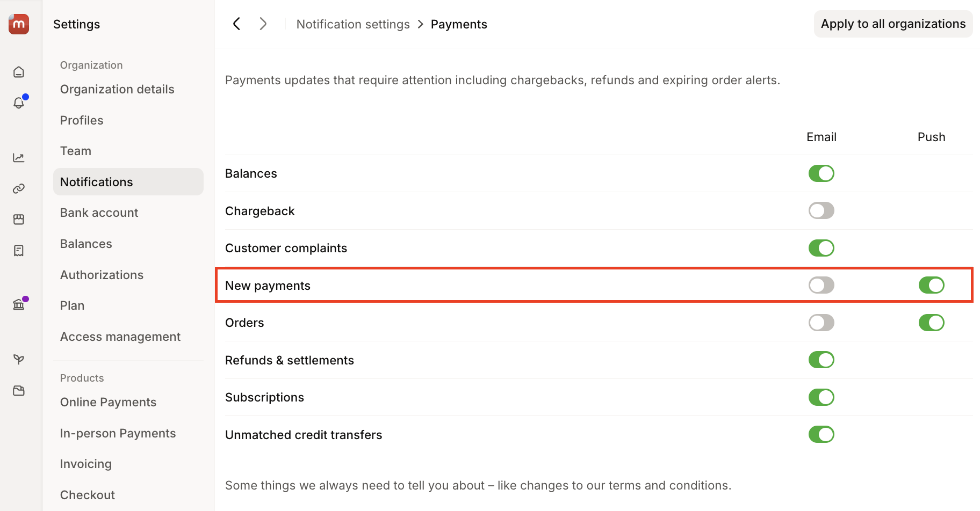Go back using the left chevron

(236, 24)
